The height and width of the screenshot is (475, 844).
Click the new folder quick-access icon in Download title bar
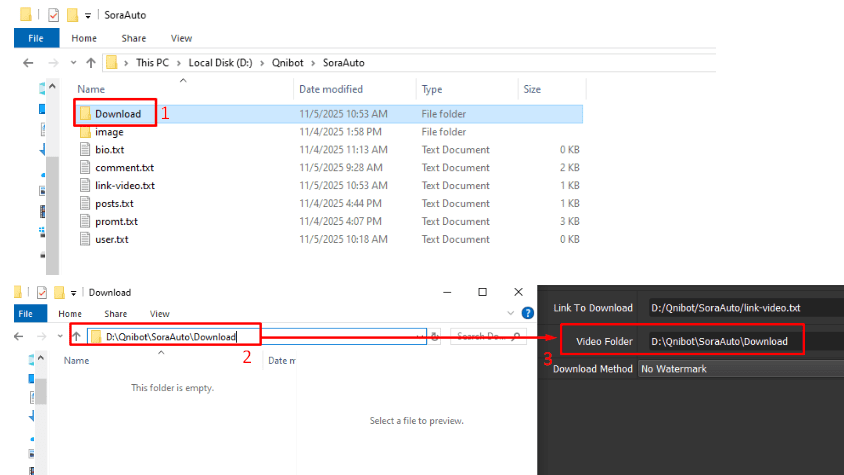59,292
